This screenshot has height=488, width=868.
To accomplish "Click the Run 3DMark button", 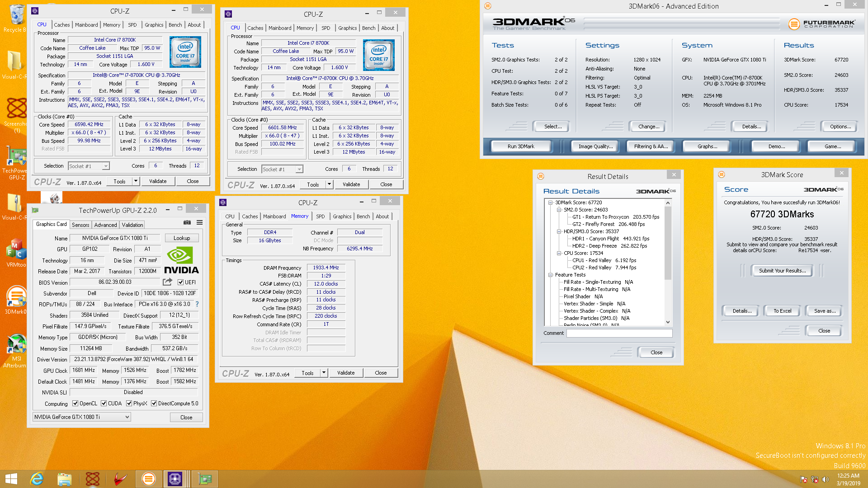I will click(521, 146).
